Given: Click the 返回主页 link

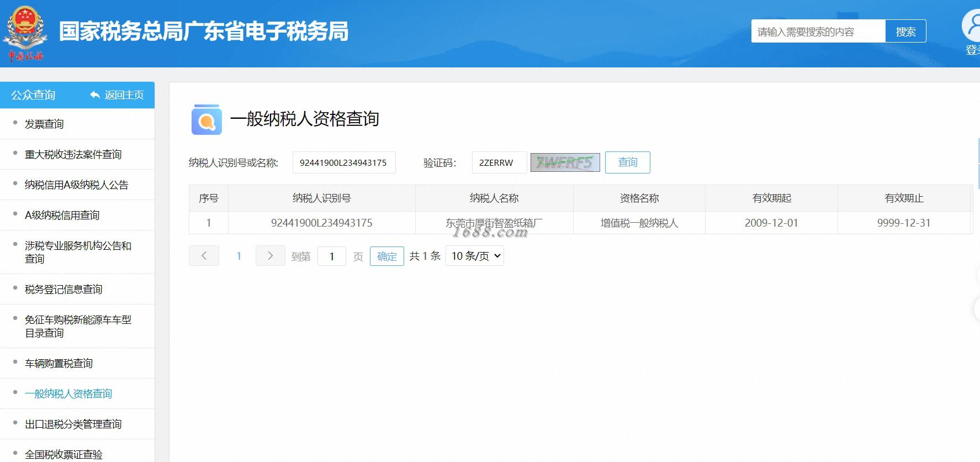Looking at the screenshot, I should click(124, 95).
